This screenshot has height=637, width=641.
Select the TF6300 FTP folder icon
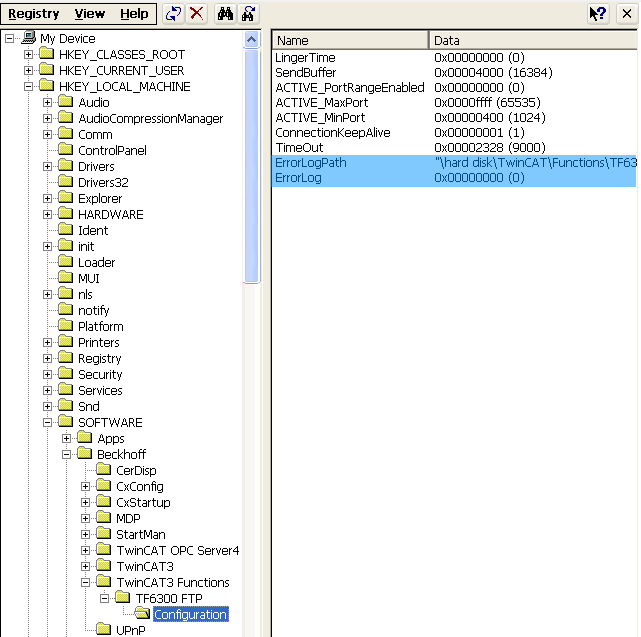click(123, 598)
